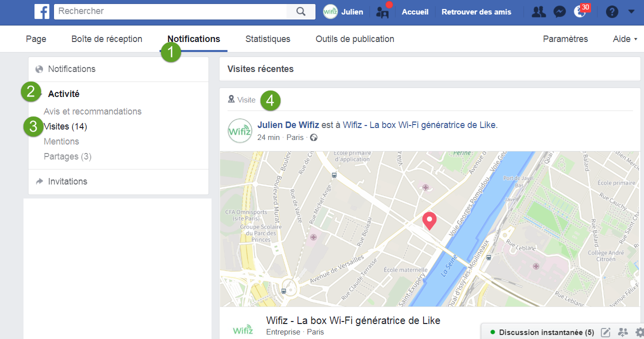
Task: Click the Julien De Wifiz profile link
Action: (x=288, y=125)
